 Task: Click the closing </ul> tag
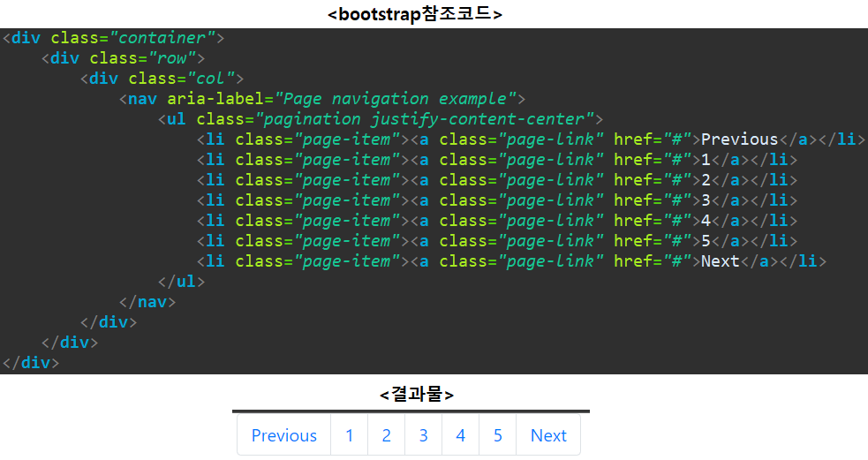pos(181,282)
